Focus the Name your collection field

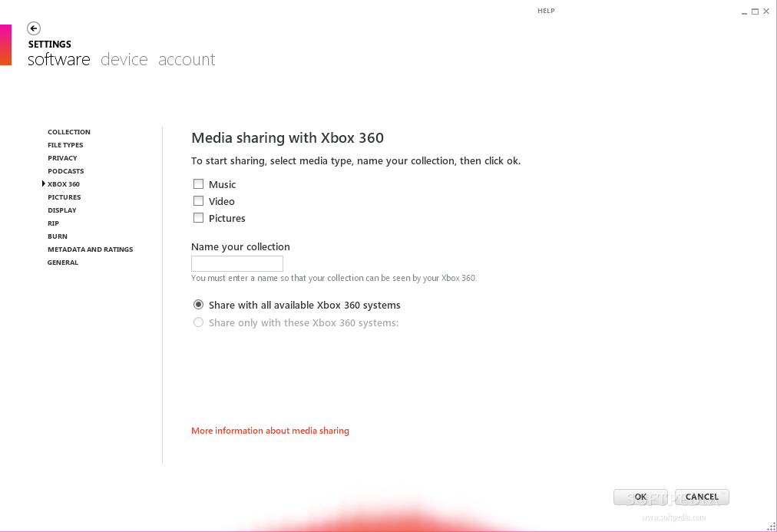coord(237,263)
